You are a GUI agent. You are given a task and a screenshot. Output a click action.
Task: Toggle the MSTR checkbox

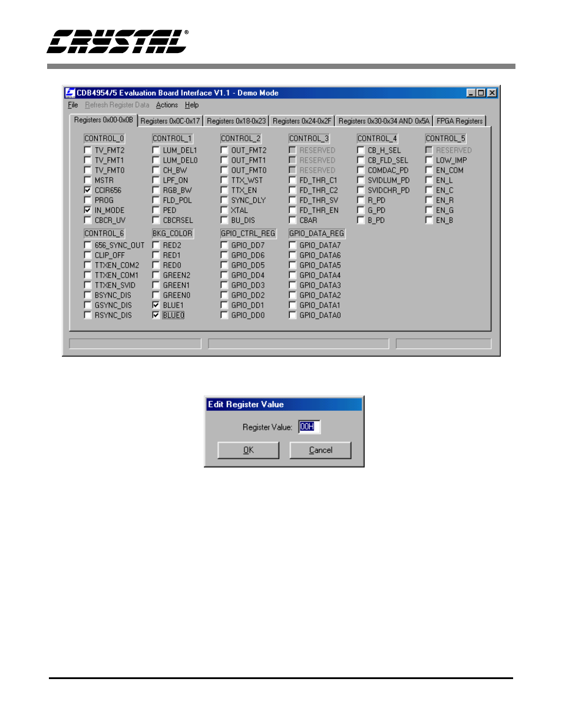point(88,180)
